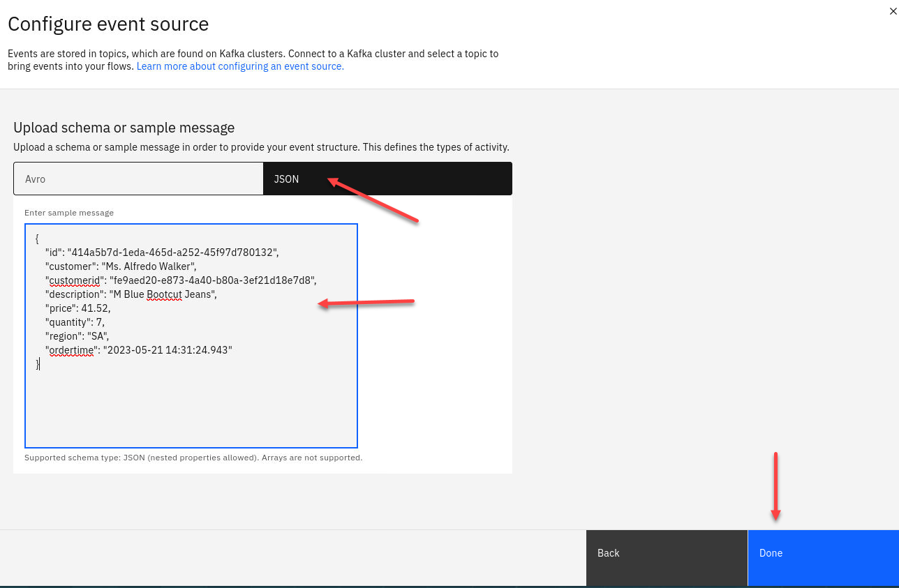This screenshot has height=588, width=899.
Task: Place cursor after the closing curly brace
Action: (x=40, y=364)
